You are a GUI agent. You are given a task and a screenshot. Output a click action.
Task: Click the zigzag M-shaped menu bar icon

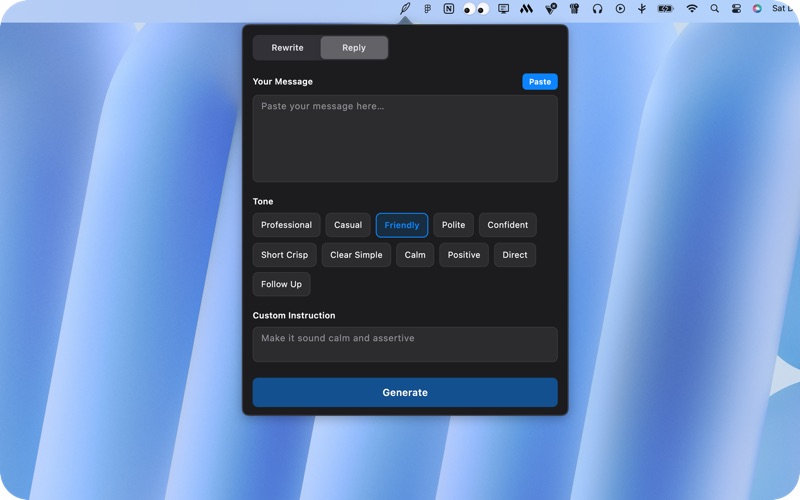point(526,9)
